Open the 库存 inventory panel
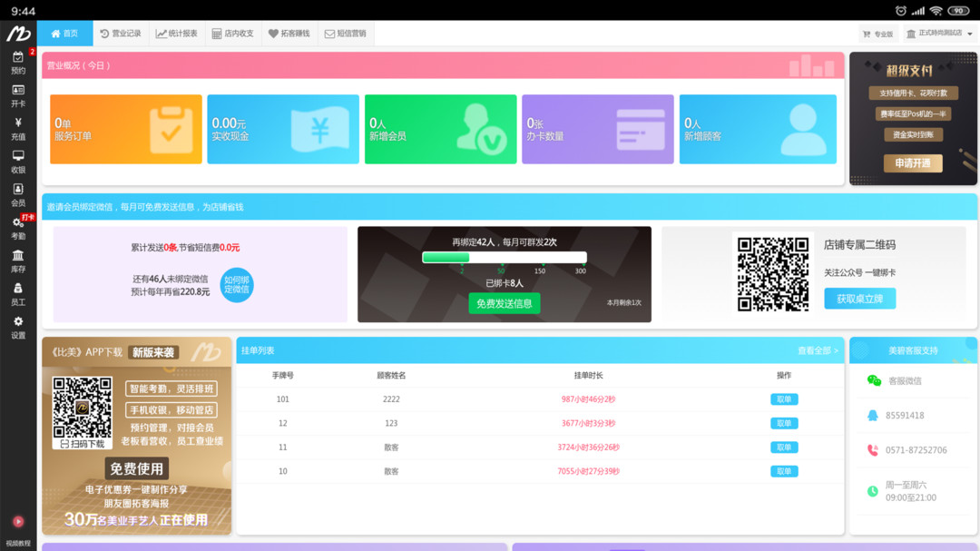 click(x=18, y=261)
